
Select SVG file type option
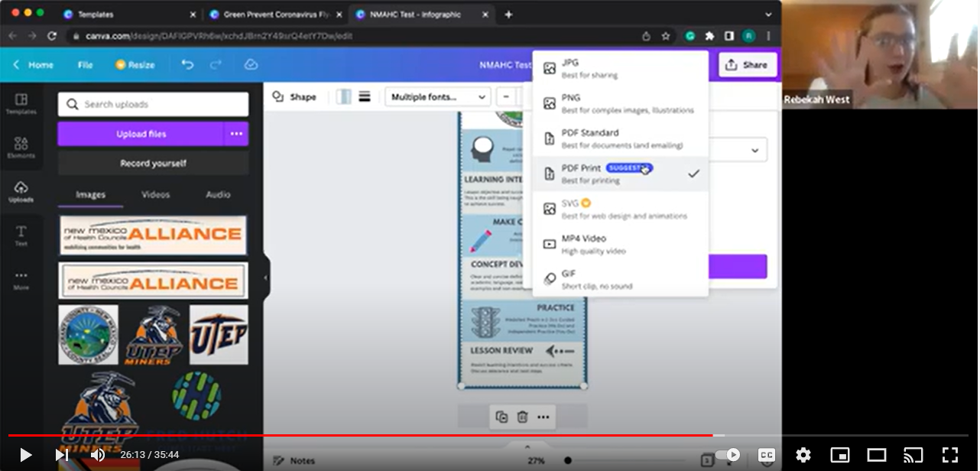point(621,210)
